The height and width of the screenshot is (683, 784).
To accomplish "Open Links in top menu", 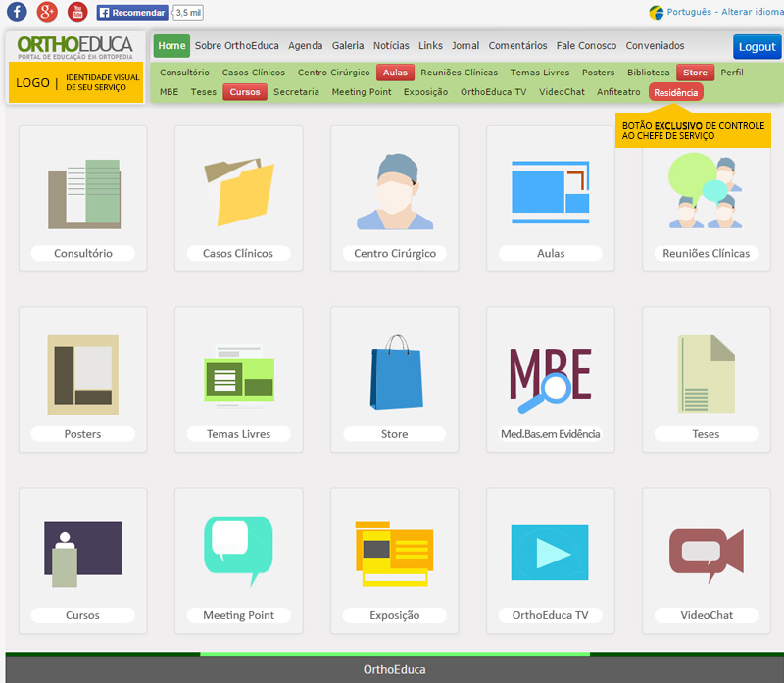I will (430, 45).
